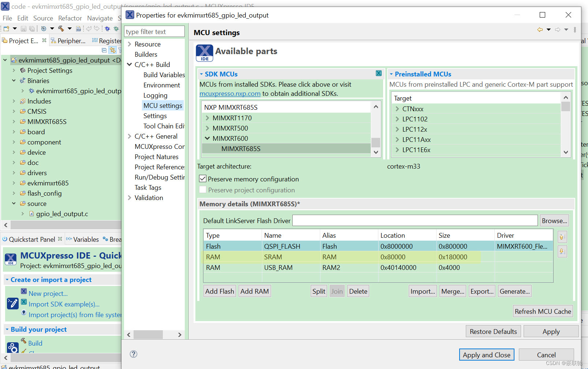Move memory row up with arrow button
This screenshot has height=369, width=588.
click(562, 237)
